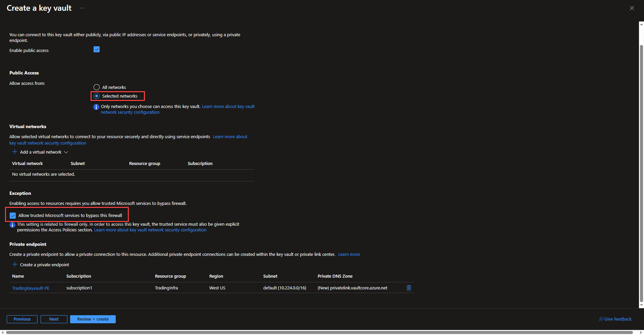Click the Previous button
The height and width of the screenshot is (335, 644).
(x=22, y=319)
